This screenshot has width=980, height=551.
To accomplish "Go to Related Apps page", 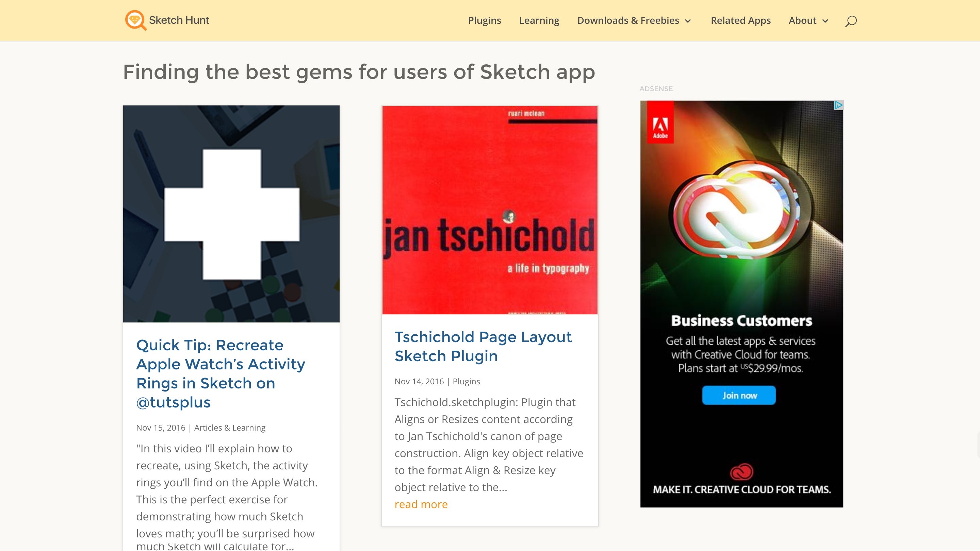I will pos(740,20).
